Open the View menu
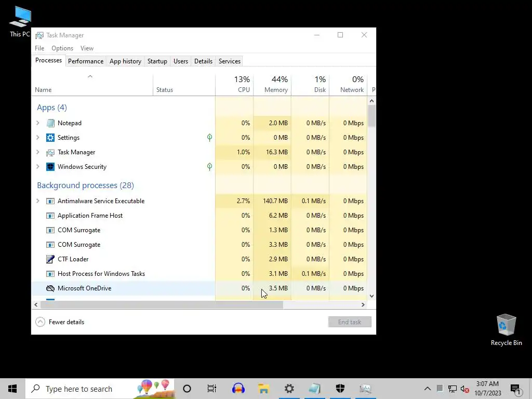This screenshot has width=532, height=399. pyautogui.click(x=87, y=48)
